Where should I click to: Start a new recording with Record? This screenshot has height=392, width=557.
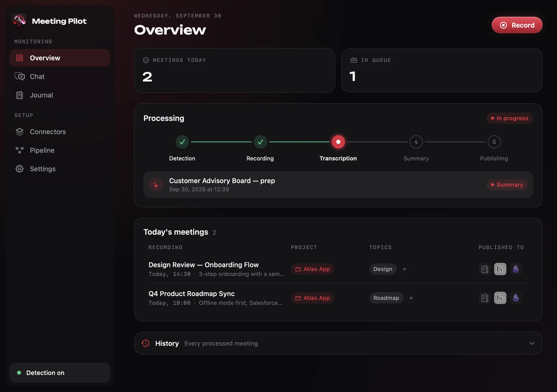517,25
